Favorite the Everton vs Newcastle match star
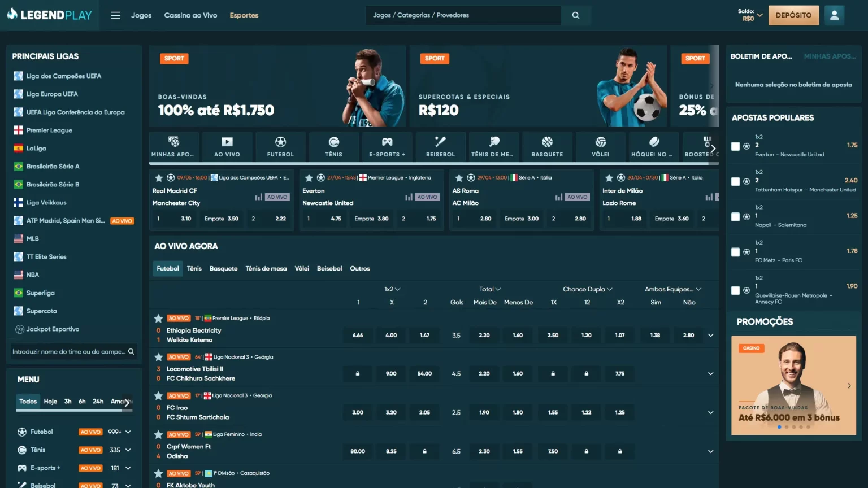 tap(309, 178)
